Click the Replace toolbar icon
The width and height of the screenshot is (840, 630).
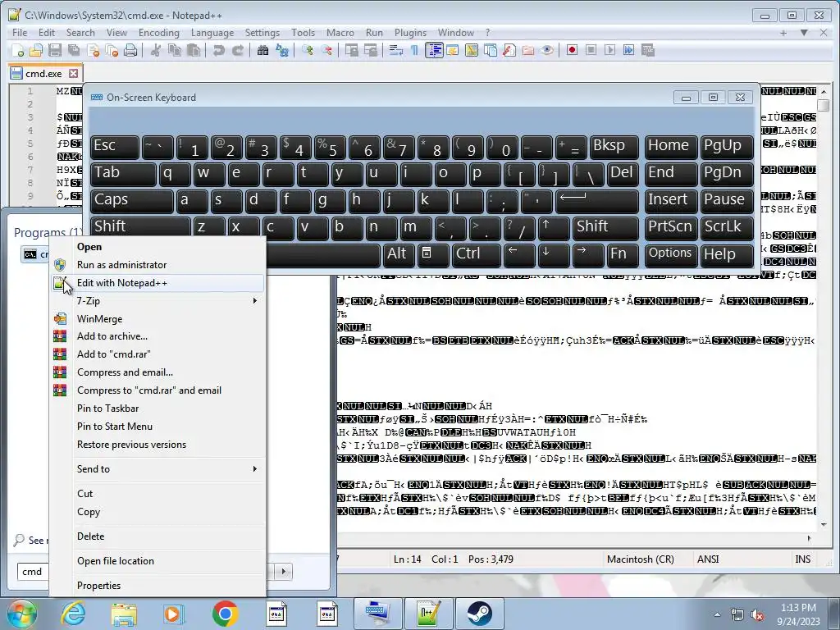[282, 50]
